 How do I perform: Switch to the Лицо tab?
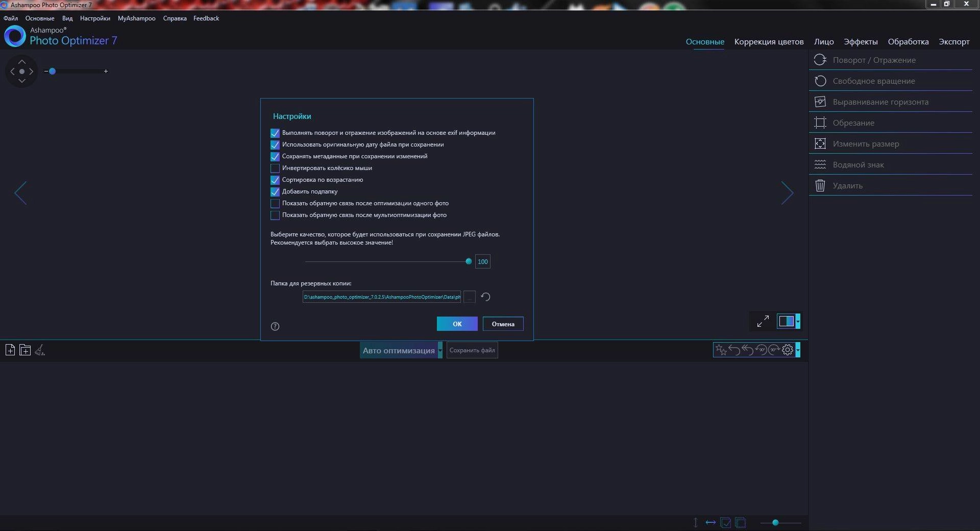824,41
